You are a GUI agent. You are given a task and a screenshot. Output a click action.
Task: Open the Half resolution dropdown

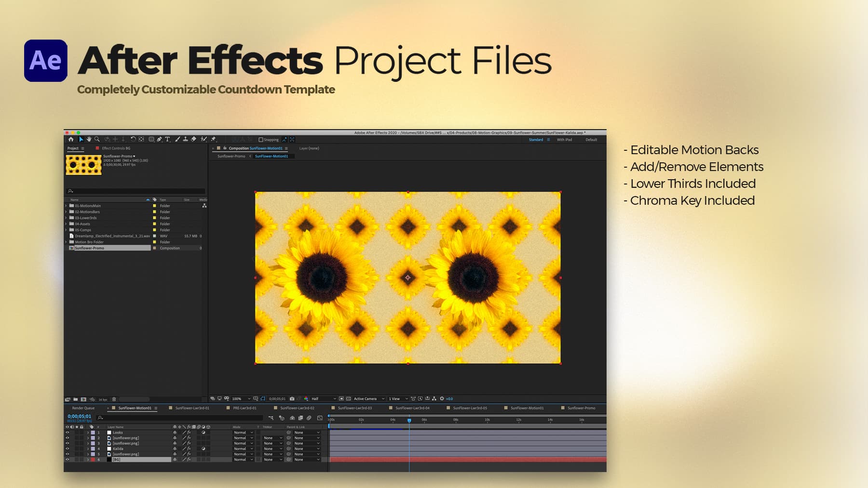[x=323, y=399]
